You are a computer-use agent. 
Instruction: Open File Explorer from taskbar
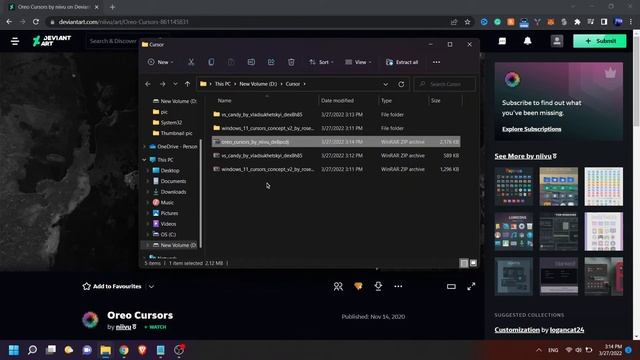106,350
